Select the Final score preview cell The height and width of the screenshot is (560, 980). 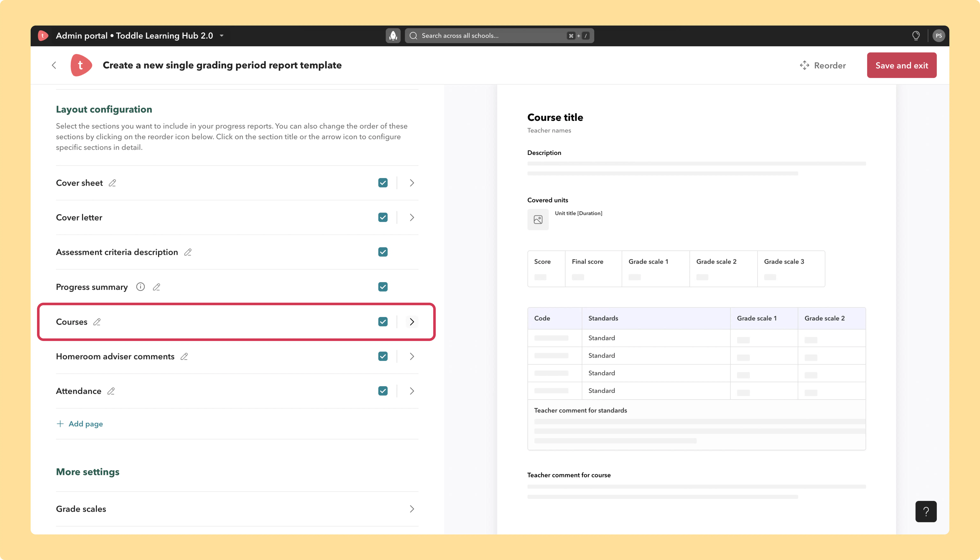(593, 269)
